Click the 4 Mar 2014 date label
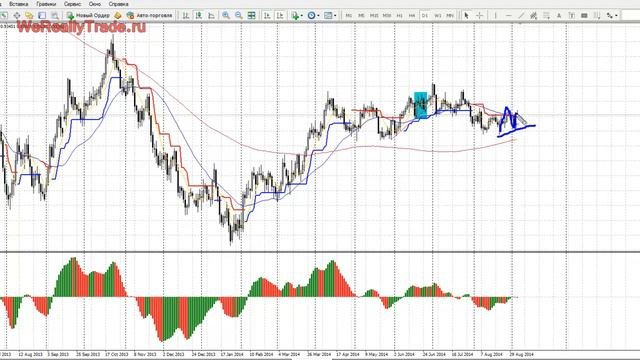 click(289, 354)
